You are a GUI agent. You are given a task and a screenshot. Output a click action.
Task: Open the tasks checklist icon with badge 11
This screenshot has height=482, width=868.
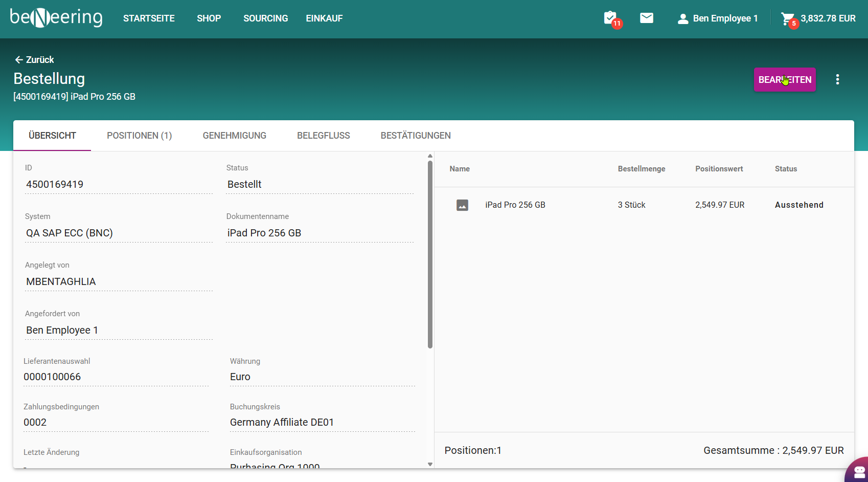pyautogui.click(x=611, y=18)
